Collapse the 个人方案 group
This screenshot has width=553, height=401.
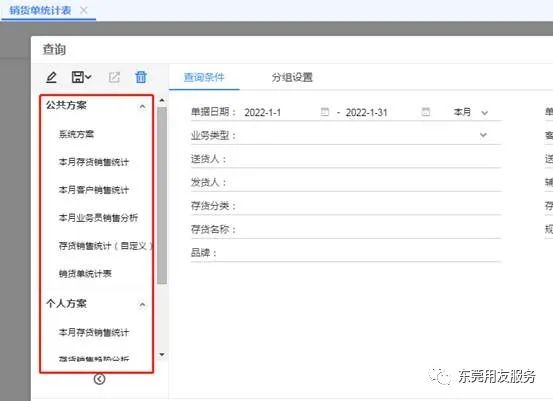coord(142,304)
